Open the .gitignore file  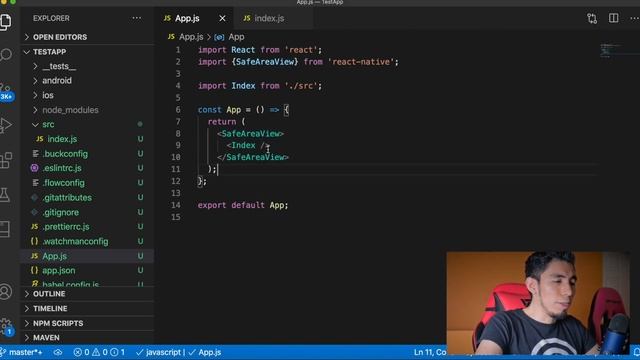click(87, 212)
